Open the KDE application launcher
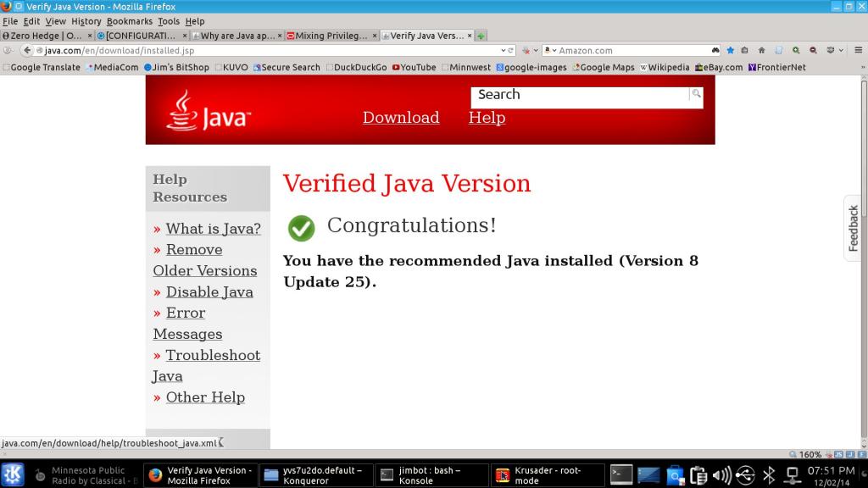The width and height of the screenshot is (868, 488). [x=13, y=474]
